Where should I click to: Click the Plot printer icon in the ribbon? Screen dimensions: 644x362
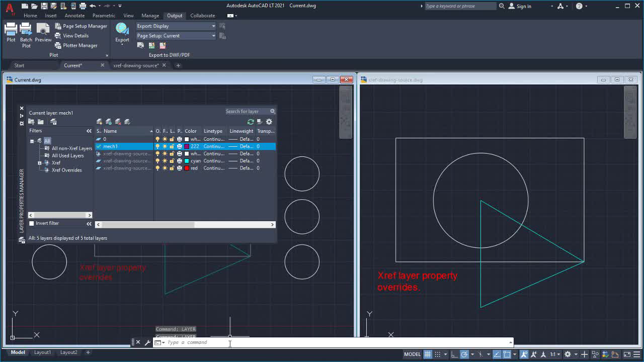pyautogui.click(x=11, y=29)
